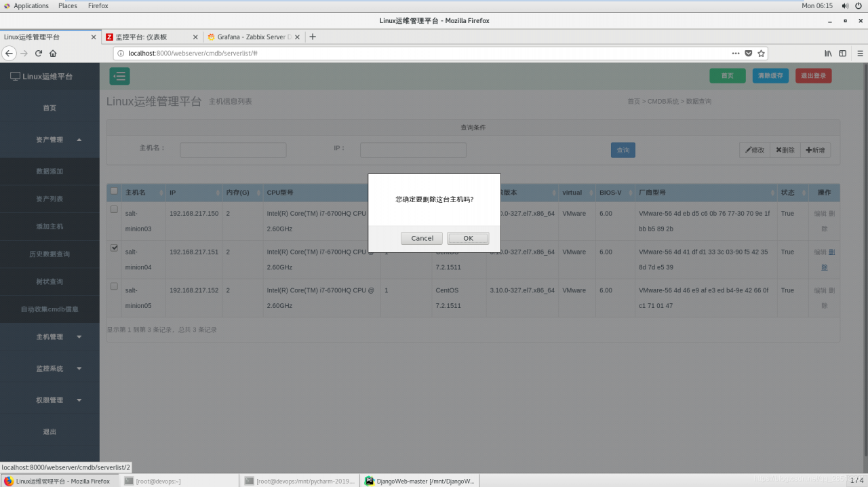This screenshot has height=487, width=868.
Task: Click 编辑 link for salt-minion05
Action: 820,290
